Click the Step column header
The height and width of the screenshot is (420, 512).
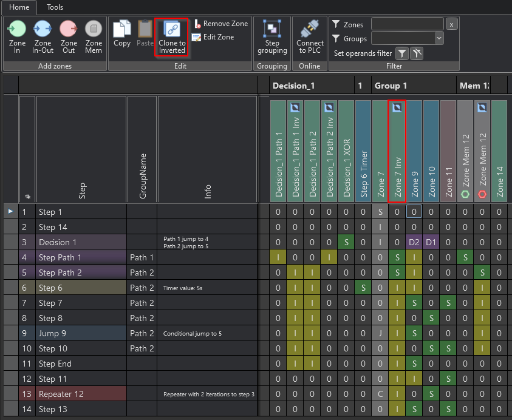coord(81,149)
